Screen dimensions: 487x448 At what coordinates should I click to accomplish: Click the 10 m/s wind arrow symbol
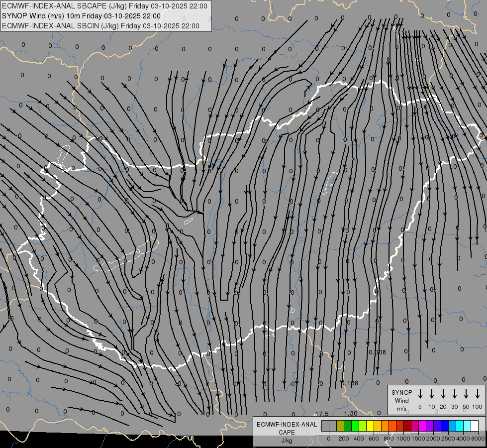431,393
